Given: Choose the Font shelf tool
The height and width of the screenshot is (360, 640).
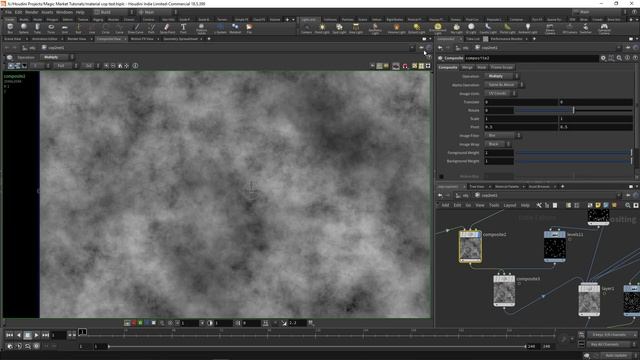Looking at the screenshot, I should (183, 28).
